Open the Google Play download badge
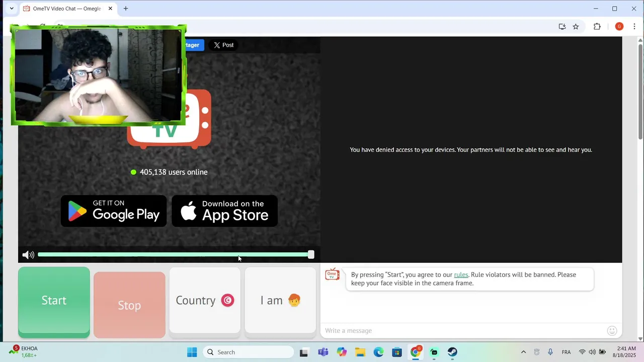Screen dimensions: 644x362 pos(114,211)
